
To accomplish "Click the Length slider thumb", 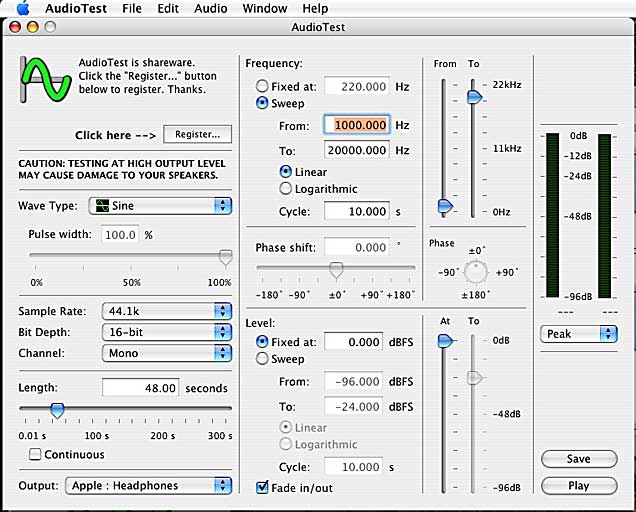I will (57, 411).
